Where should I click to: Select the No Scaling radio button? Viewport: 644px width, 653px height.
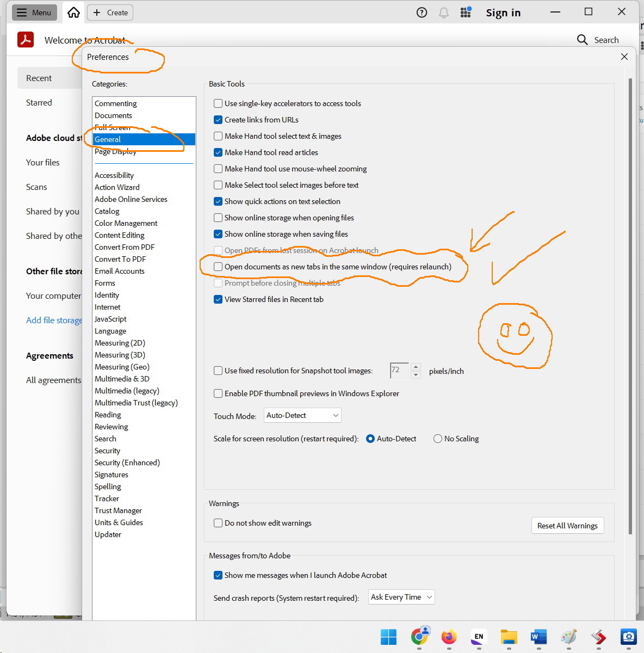click(437, 439)
